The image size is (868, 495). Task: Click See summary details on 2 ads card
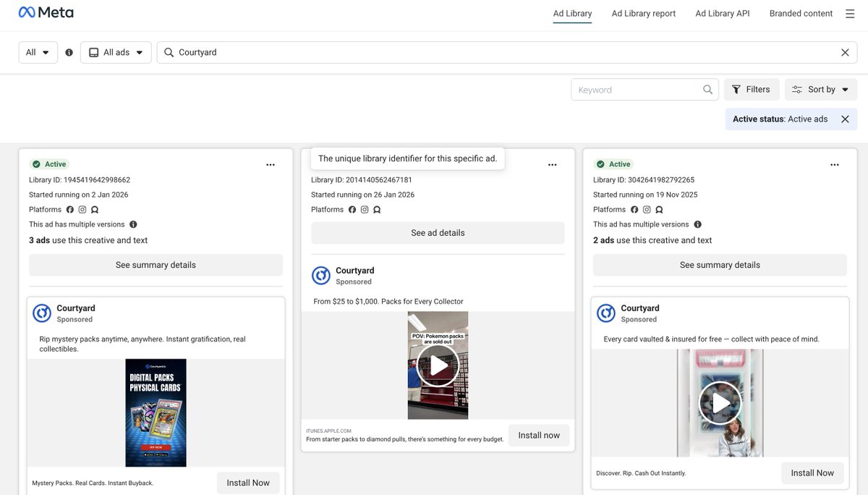(720, 265)
